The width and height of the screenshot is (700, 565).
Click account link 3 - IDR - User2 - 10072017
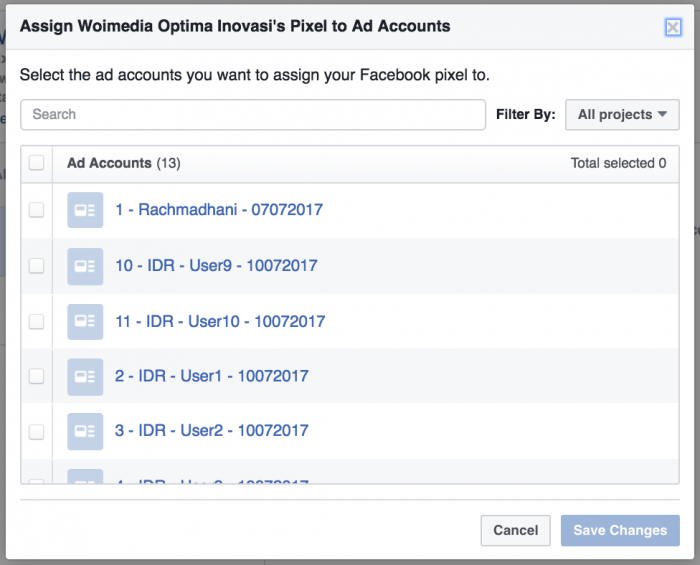pos(212,431)
